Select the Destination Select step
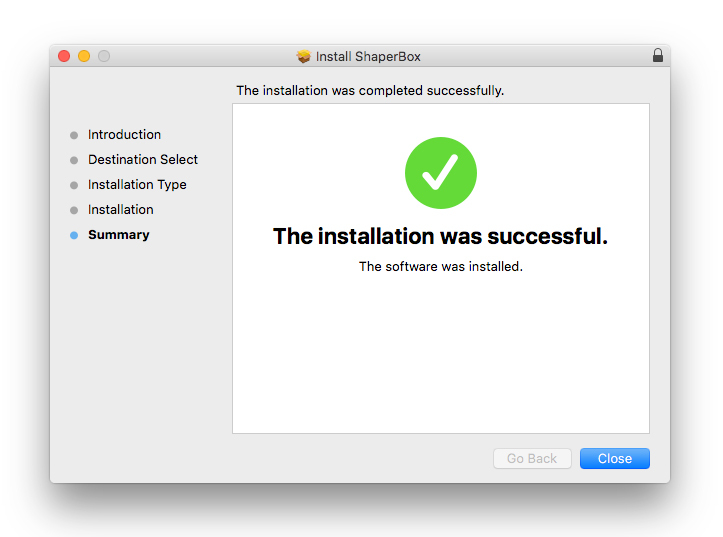This screenshot has height=537, width=723. 143,159
